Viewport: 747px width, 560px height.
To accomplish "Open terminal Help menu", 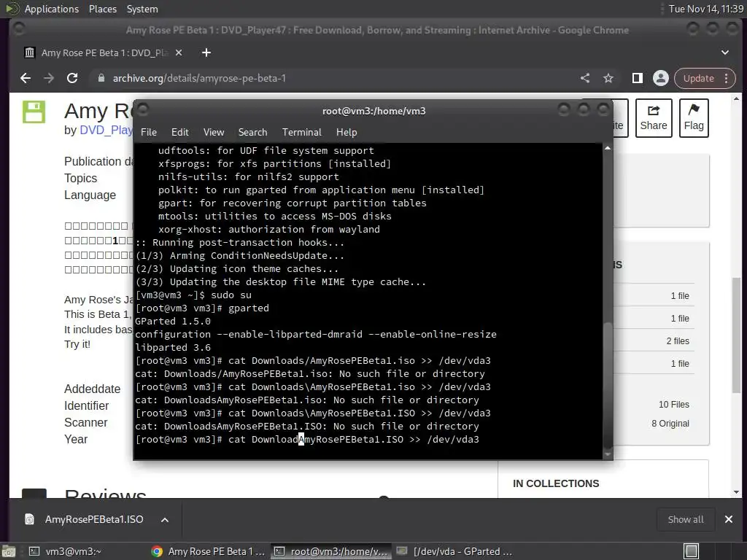I will (x=347, y=132).
